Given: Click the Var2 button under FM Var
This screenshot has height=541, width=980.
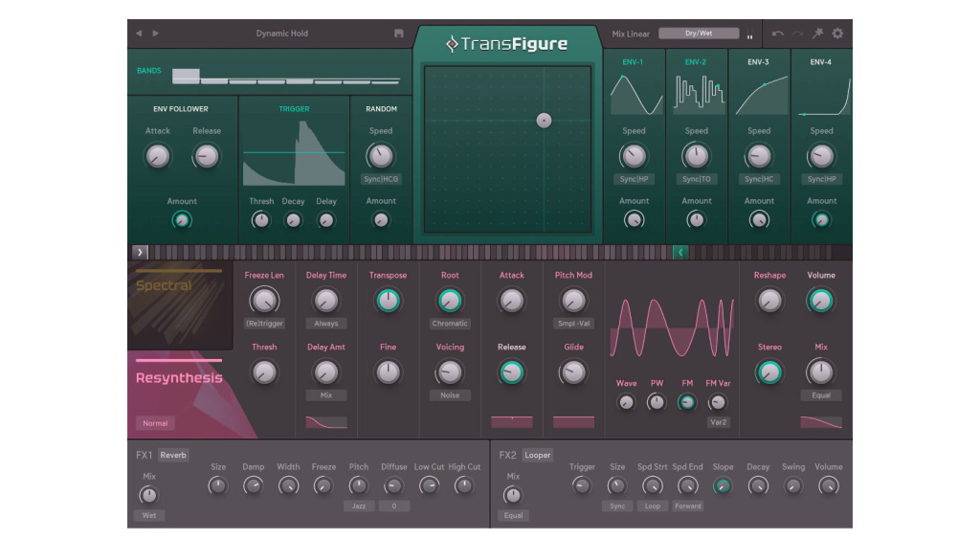Looking at the screenshot, I should [x=718, y=422].
